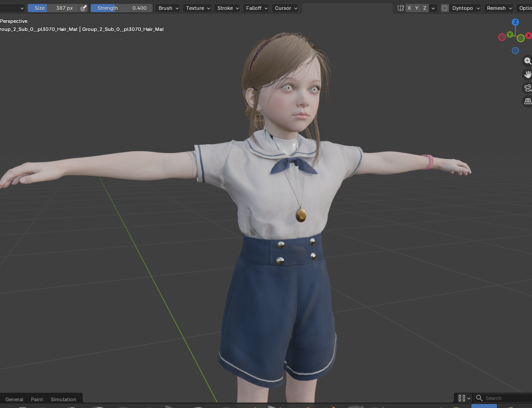The image size is (532, 408).
Task: Switch to the Paint tab
Action: pos(37,399)
